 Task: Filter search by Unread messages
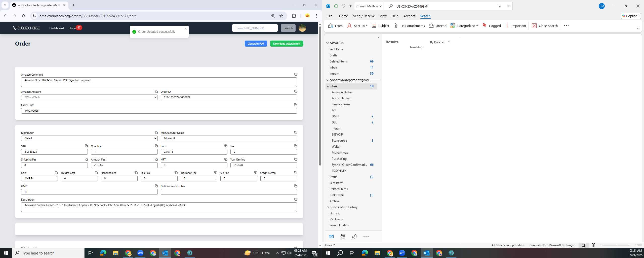438,26
